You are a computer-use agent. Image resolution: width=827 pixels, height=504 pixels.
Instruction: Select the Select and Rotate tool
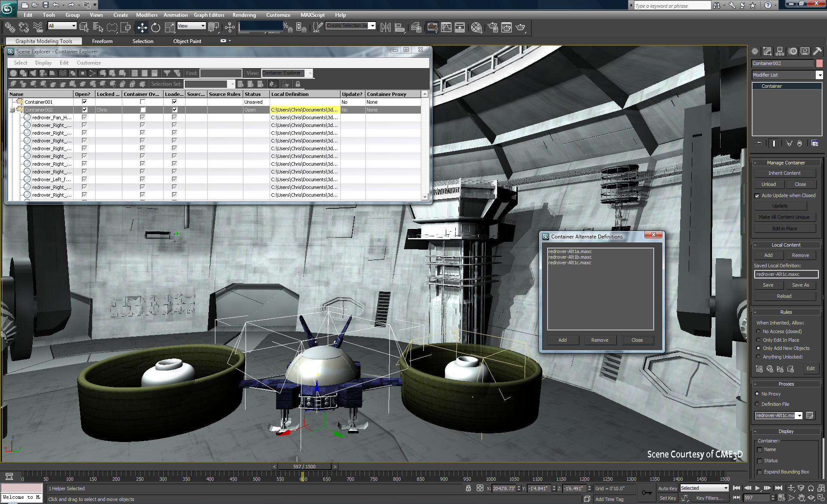pos(155,27)
